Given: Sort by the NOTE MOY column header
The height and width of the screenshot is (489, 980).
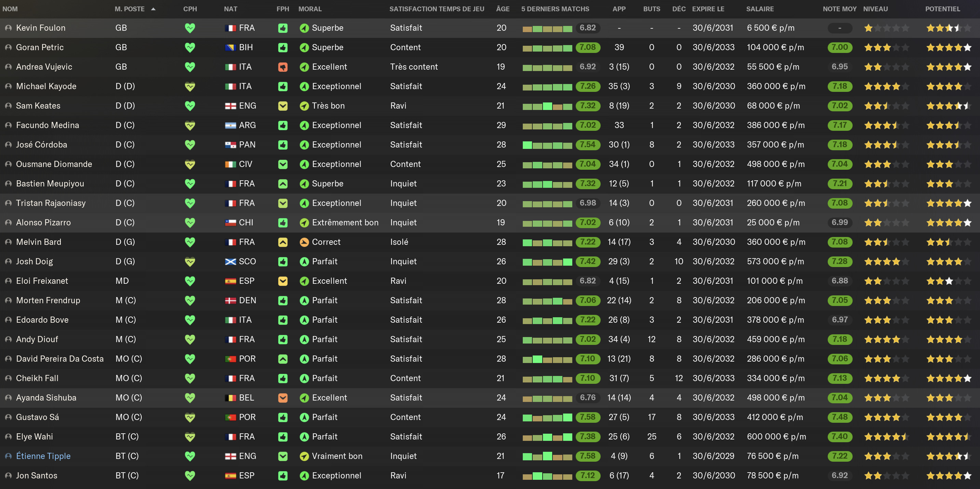Looking at the screenshot, I should coord(839,9).
